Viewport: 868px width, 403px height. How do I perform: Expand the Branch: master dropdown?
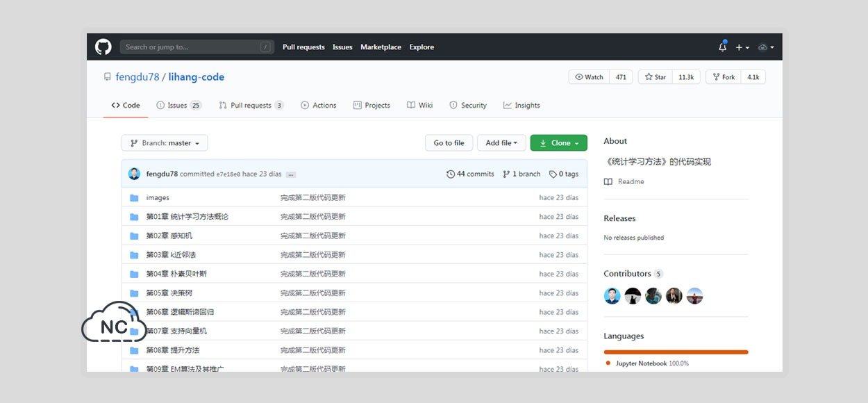(x=165, y=143)
